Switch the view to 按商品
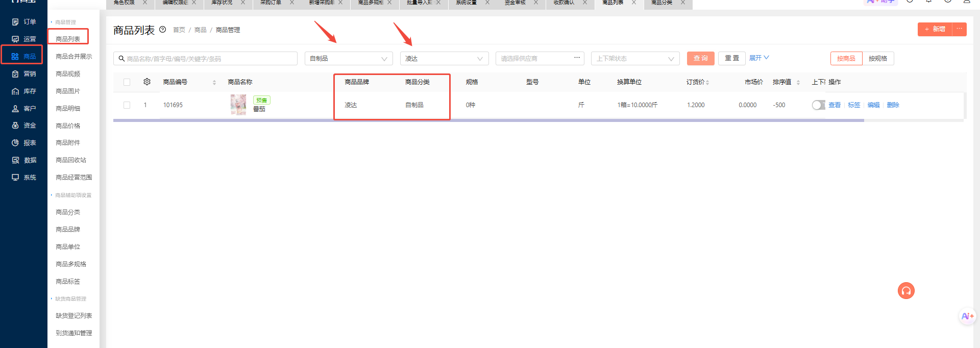This screenshot has height=348, width=980. point(846,59)
